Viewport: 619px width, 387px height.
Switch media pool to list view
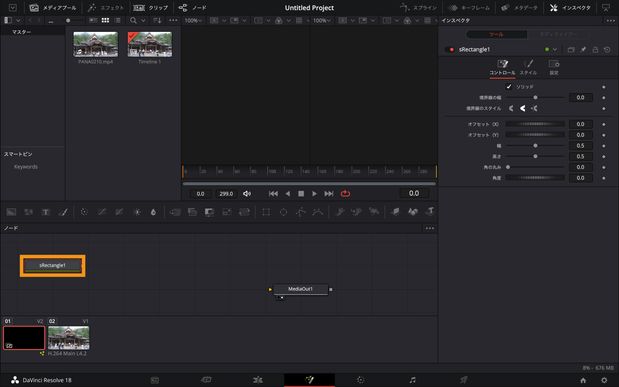[117, 20]
